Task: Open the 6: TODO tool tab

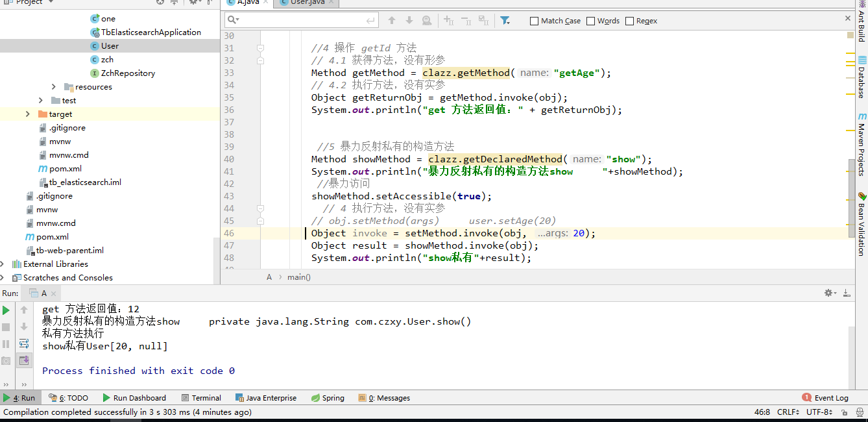Action: coord(69,398)
